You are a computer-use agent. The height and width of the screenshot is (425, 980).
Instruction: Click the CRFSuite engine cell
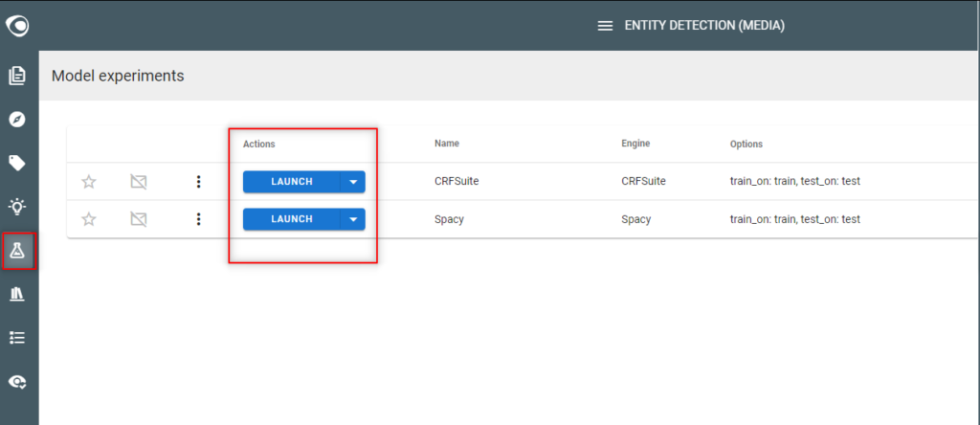coord(643,182)
